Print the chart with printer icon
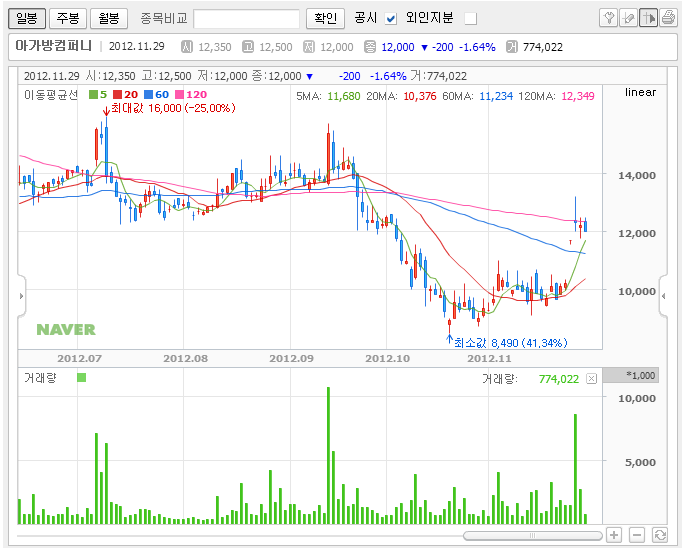This screenshot has height=548, width=682. tap(668, 18)
